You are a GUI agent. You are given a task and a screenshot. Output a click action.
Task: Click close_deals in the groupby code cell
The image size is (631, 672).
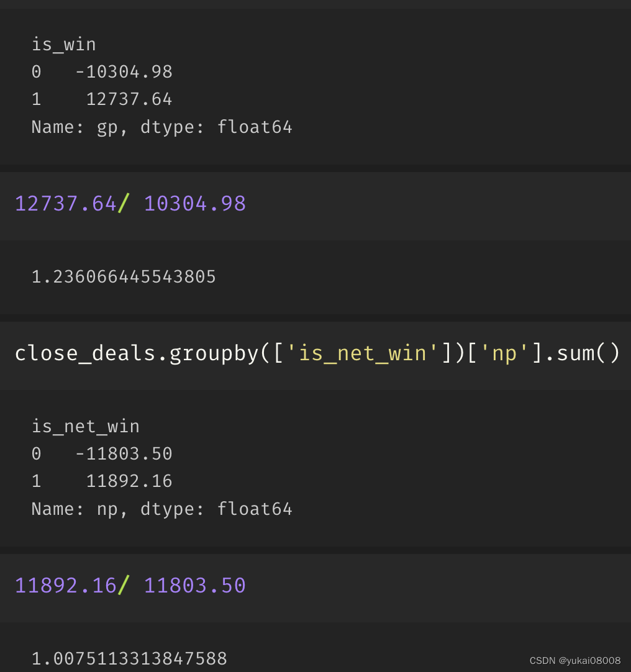(83, 353)
